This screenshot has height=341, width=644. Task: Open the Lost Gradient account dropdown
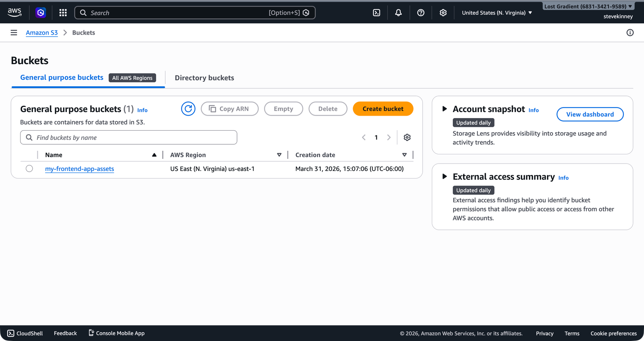588,6
